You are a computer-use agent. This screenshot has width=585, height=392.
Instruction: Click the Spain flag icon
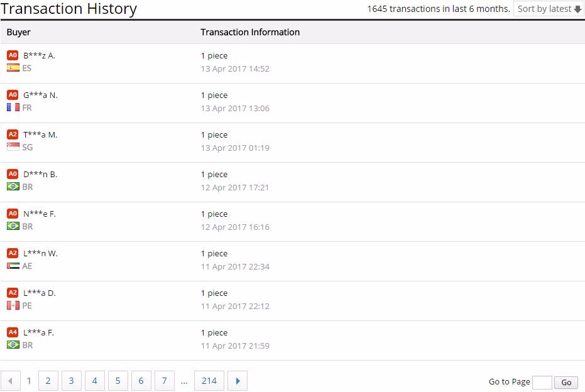tap(13, 68)
